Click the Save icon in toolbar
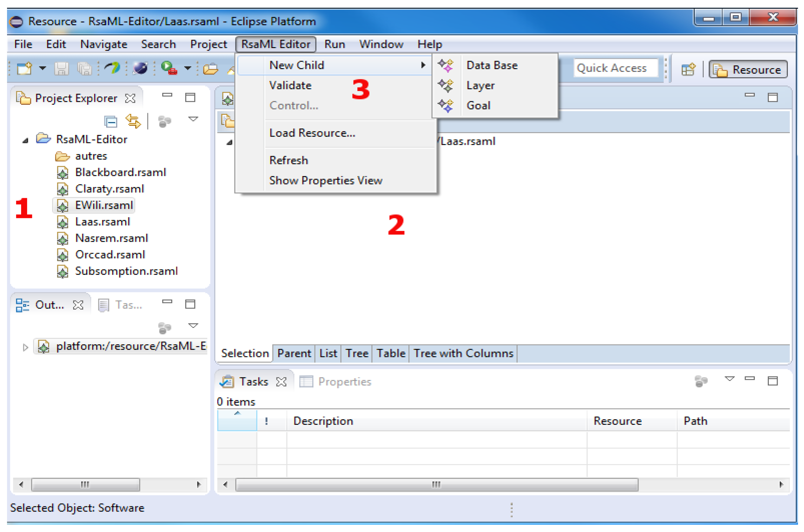The image size is (804, 532). pos(61,69)
